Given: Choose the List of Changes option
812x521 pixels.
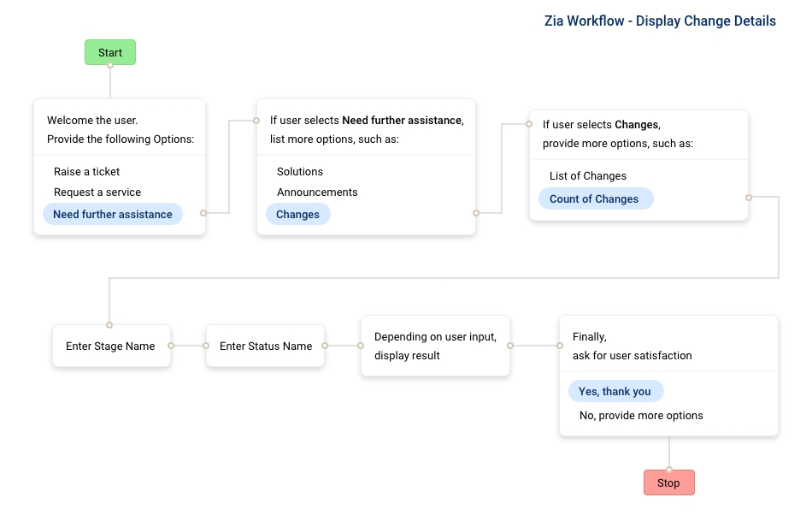Looking at the screenshot, I should click(x=588, y=176).
